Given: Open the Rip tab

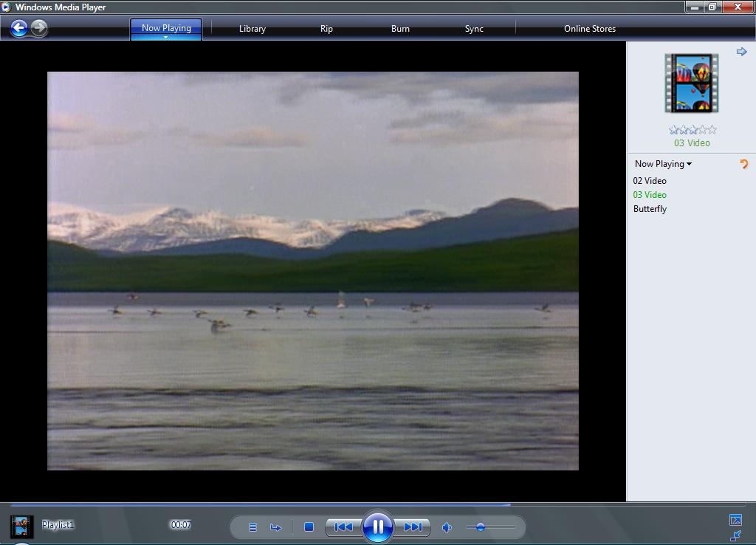Looking at the screenshot, I should point(326,29).
